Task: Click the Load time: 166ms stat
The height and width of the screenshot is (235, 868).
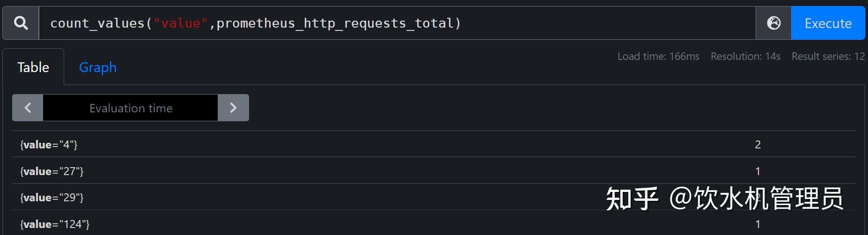Action: point(658,56)
